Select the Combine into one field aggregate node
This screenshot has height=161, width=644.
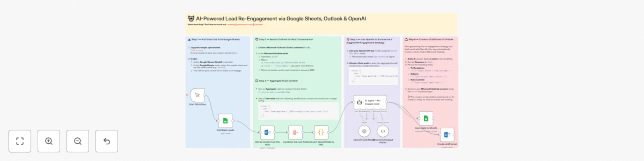[x=295, y=132]
